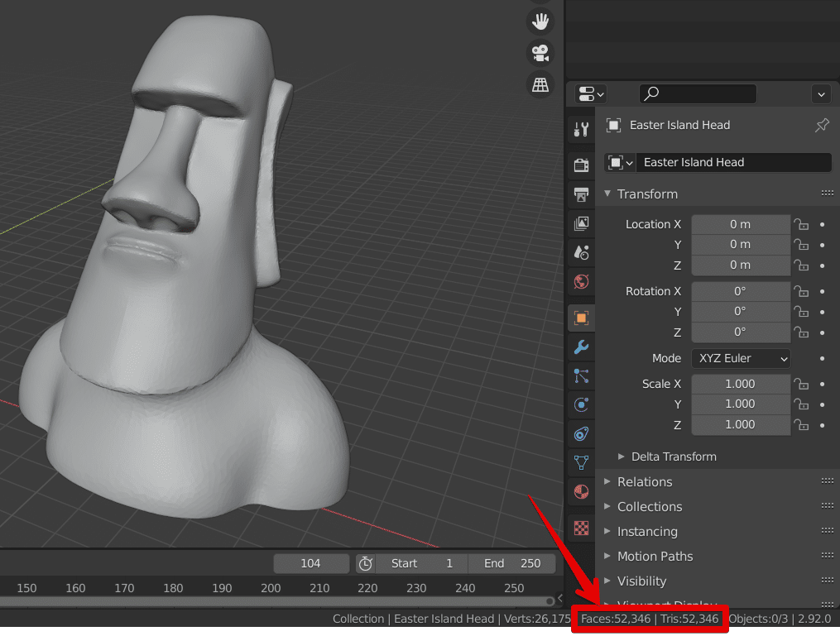The width and height of the screenshot is (840, 636).
Task: Animate Rotation X with its dot icon
Action: (823, 292)
